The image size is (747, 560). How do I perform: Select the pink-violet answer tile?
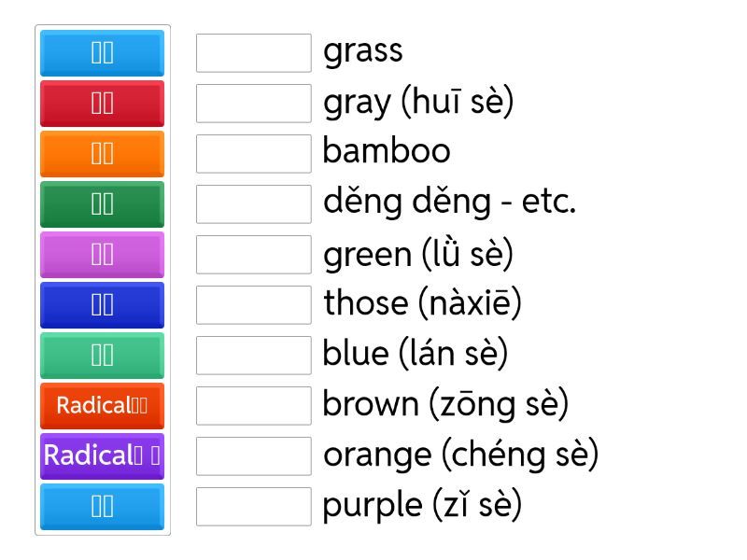(x=102, y=254)
